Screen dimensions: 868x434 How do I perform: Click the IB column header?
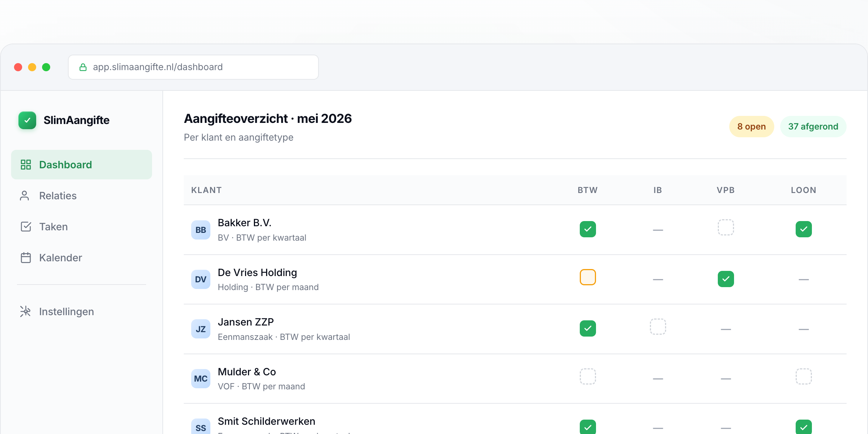click(x=658, y=190)
